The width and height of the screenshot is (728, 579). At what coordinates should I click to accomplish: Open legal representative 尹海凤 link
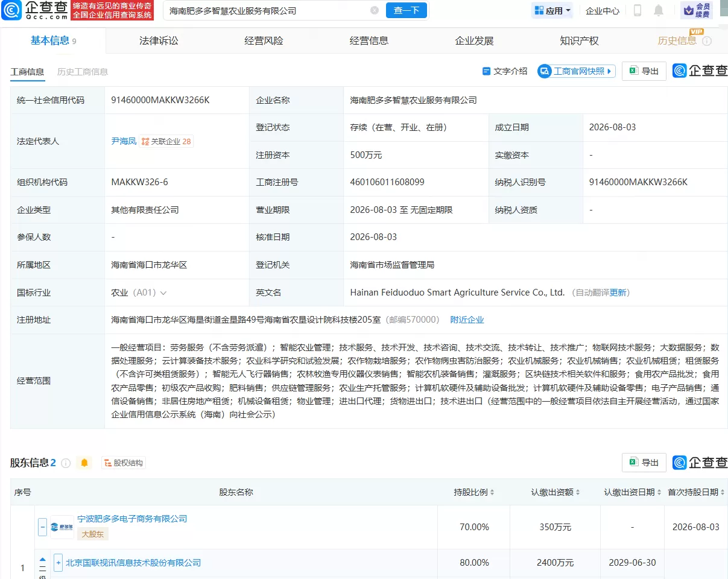coord(124,141)
